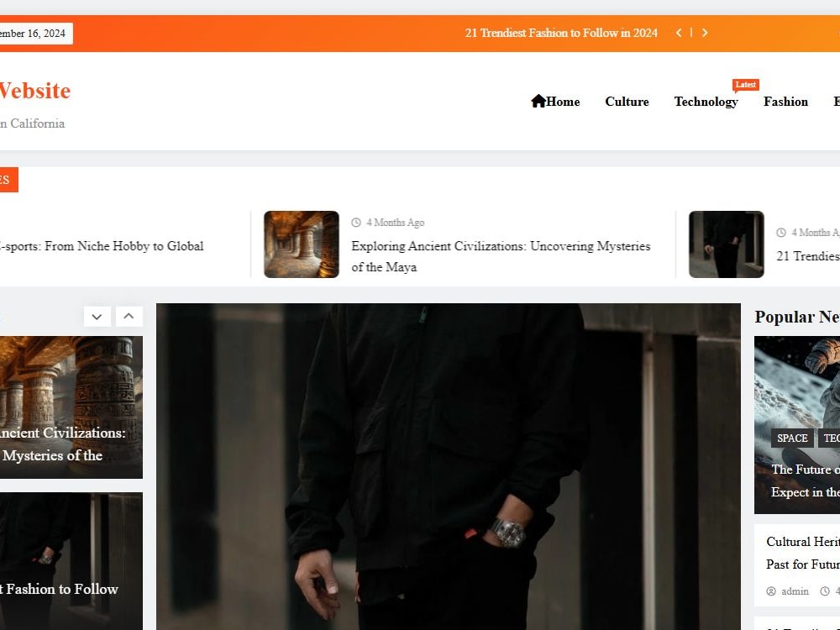Click clock icon beside Exploring Ancient Civilizations
840x630 pixels.
(x=356, y=223)
